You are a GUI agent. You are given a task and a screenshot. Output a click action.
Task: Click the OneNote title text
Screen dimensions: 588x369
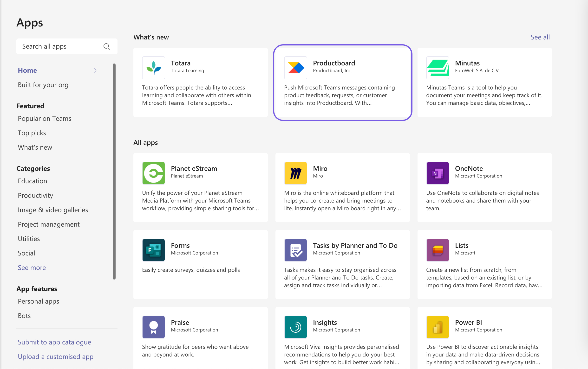469,168
